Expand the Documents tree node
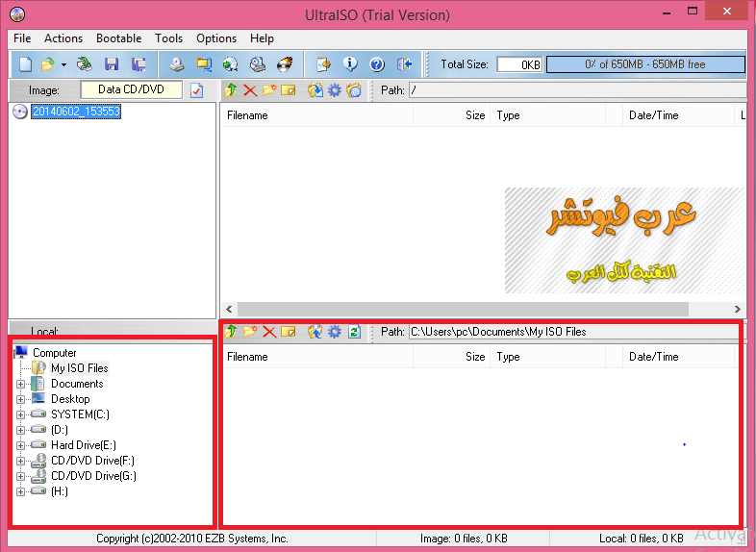 21,385
